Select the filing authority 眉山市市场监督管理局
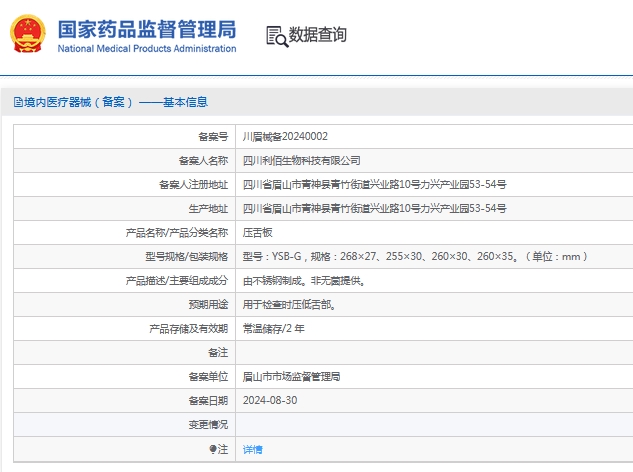Screen dimensions: 633x472 (x=291, y=377)
